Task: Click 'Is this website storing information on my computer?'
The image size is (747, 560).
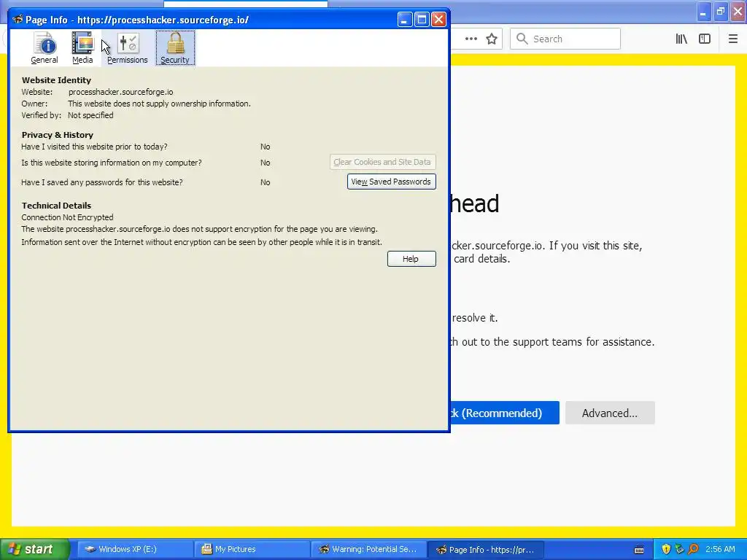Action: (x=112, y=163)
